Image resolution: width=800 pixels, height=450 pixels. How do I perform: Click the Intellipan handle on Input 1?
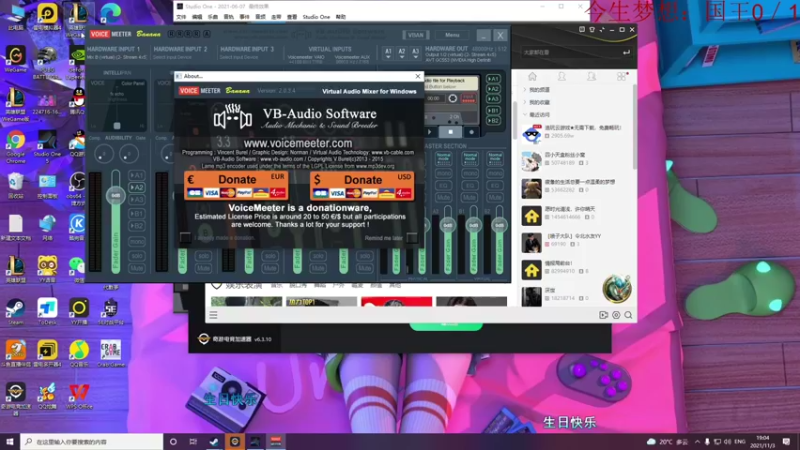[x=117, y=126]
